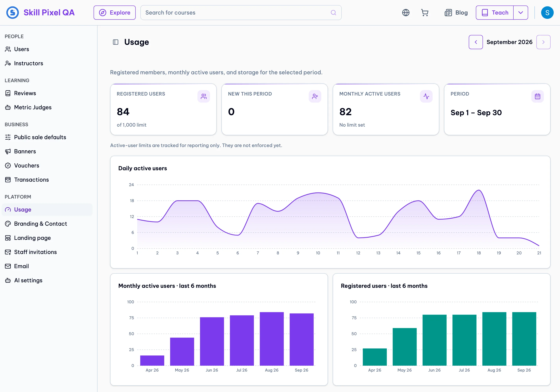Click the Sep 26 monthly active users bar
This screenshot has height=392, width=560.
(301, 339)
